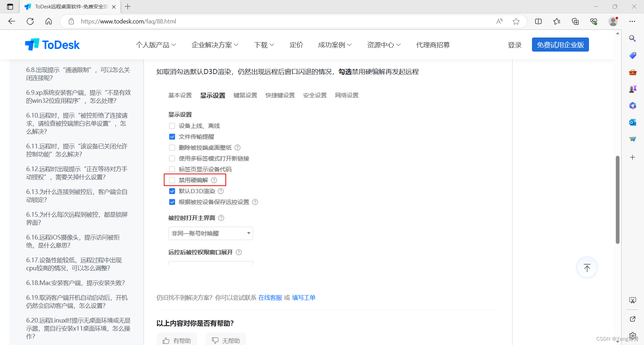
Task: Click 无帮助 feedback button
Action: coord(226,340)
